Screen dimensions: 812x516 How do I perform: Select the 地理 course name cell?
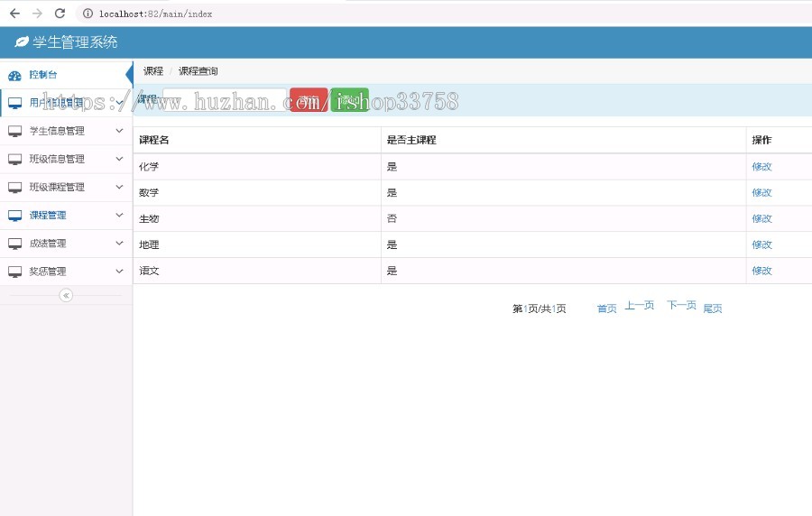tap(257, 244)
